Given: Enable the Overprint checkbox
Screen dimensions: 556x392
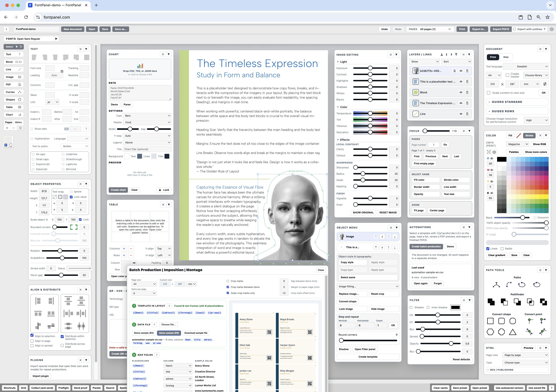Looking at the screenshot, I should coord(535,217).
